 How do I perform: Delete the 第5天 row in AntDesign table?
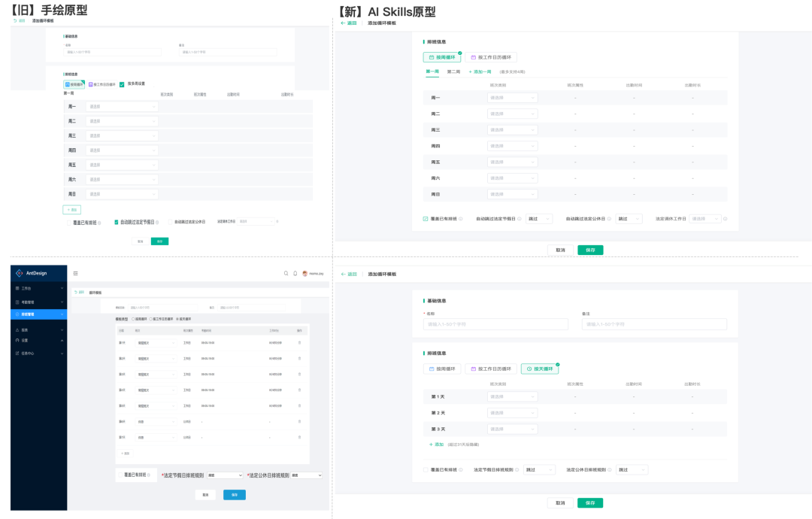pos(299,405)
